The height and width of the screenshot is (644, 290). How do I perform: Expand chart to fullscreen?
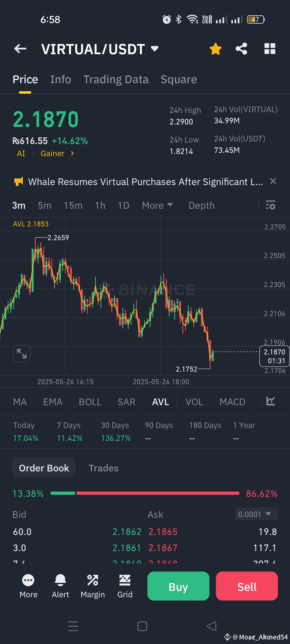(22, 354)
